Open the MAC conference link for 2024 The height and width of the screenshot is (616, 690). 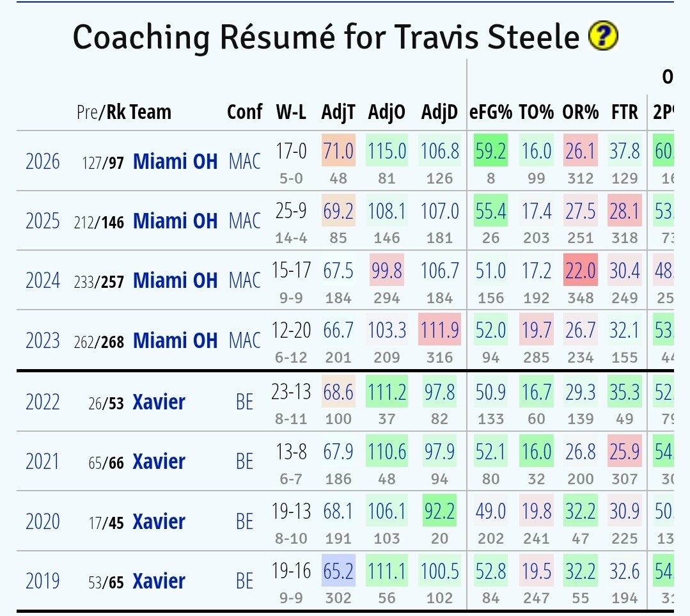pyautogui.click(x=244, y=280)
